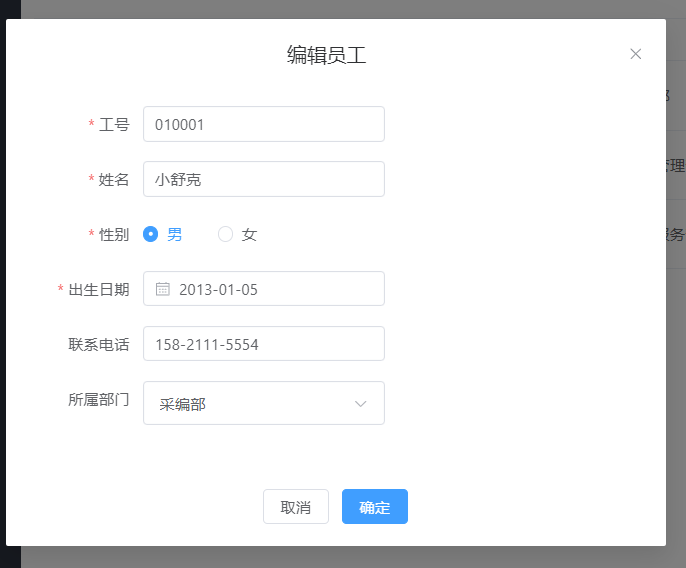Click the 联系电话 field with 158-2111-5554
This screenshot has width=686, height=568.
[x=264, y=344]
